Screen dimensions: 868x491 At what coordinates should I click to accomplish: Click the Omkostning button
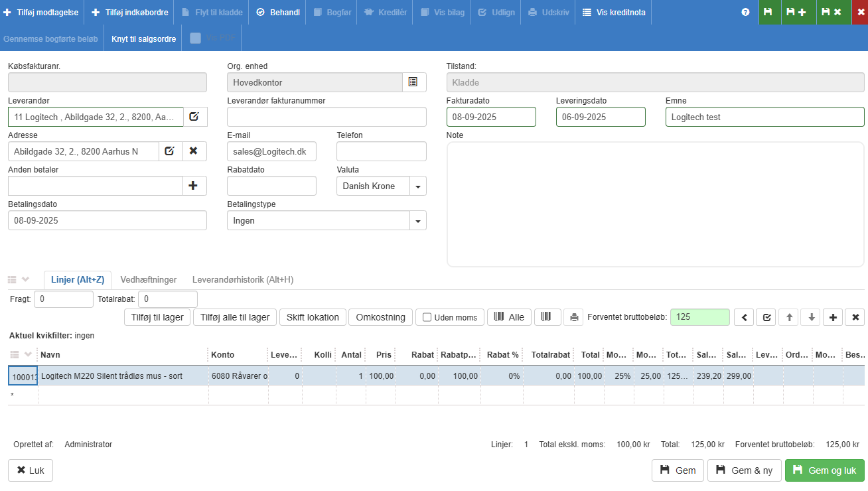[380, 317]
